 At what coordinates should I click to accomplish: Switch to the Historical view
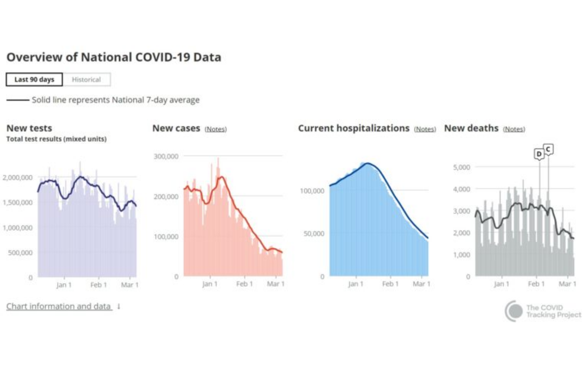point(86,79)
